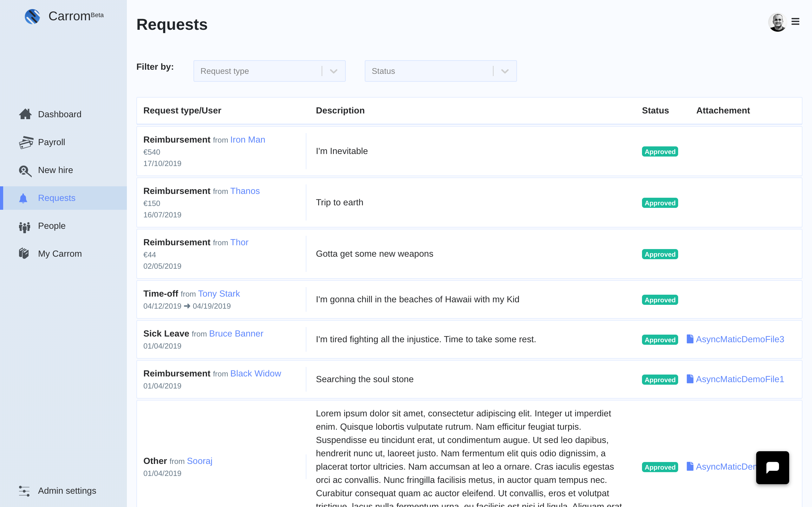
Task: Click the user profile avatar
Action: 777,22
